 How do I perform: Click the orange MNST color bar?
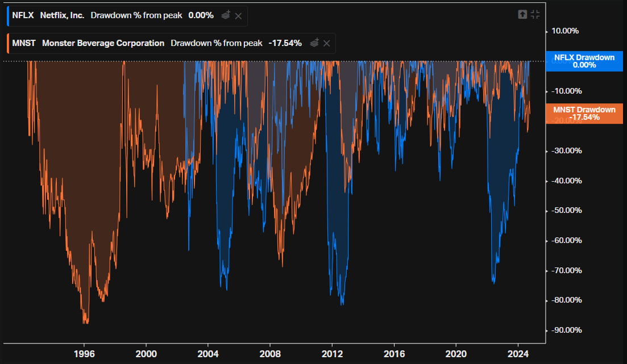tap(8, 43)
